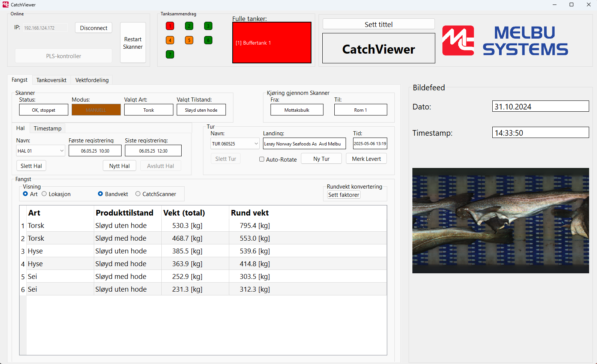The height and width of the screenshot is (364, 597).
Task: Click the red Buffertank 1 full-tank panel
Action: (x=272, y=43)
